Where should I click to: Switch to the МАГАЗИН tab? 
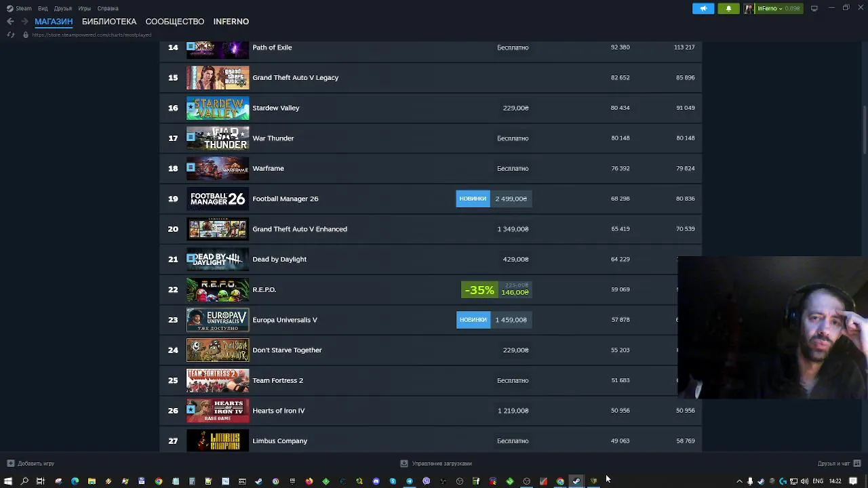(x=54, y=22)
